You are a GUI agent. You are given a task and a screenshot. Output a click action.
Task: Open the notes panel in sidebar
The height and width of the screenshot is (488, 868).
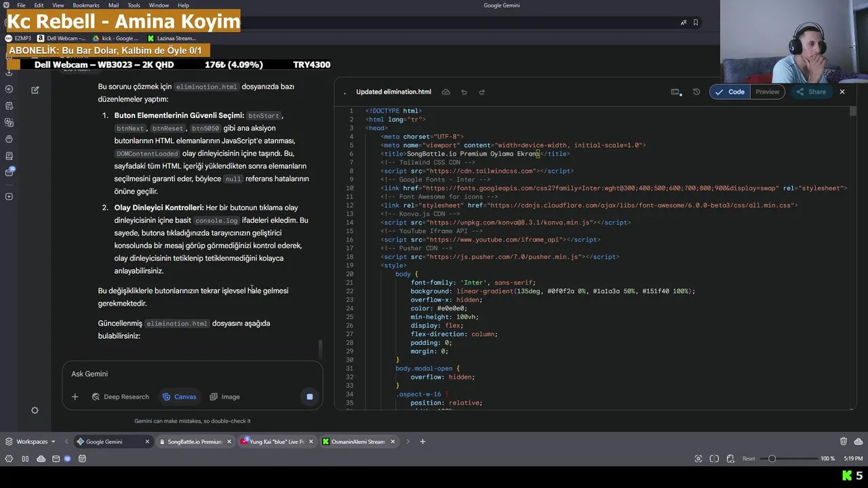coord(9,106)
